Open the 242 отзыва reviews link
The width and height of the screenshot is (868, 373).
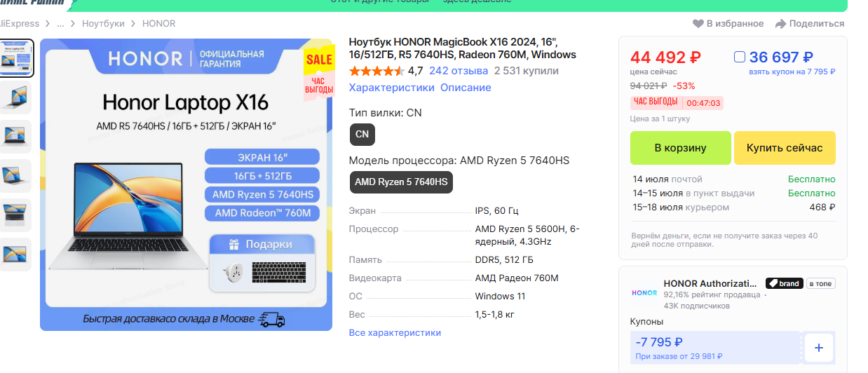click(459, 71)
